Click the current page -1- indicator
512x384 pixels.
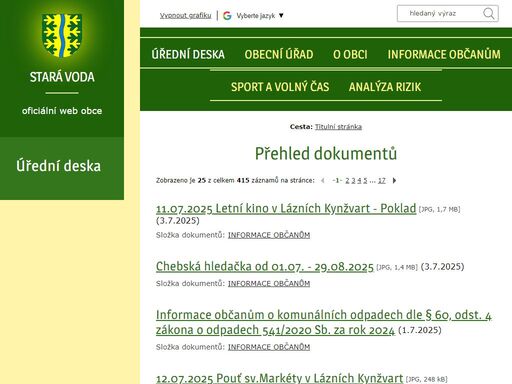[x=337, y=180]
